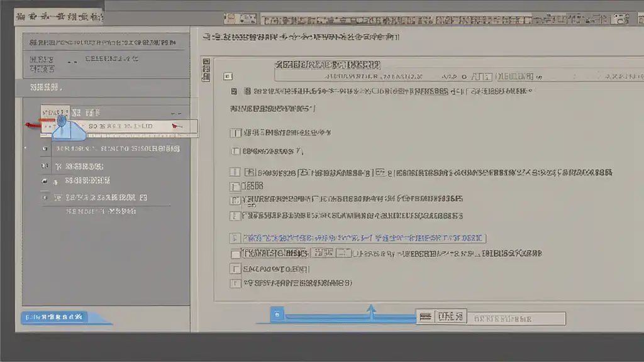
Task: Click the bottom-bar button with the stacked-lines icon
Action: 441,317
